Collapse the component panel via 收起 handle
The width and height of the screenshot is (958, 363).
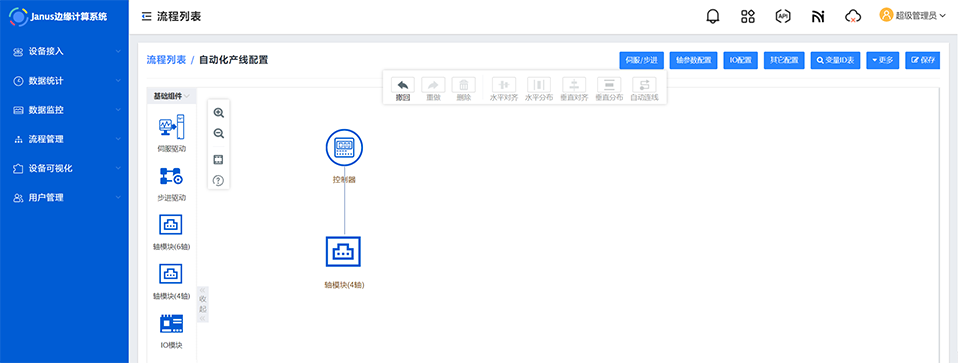(x=203, y=304)
